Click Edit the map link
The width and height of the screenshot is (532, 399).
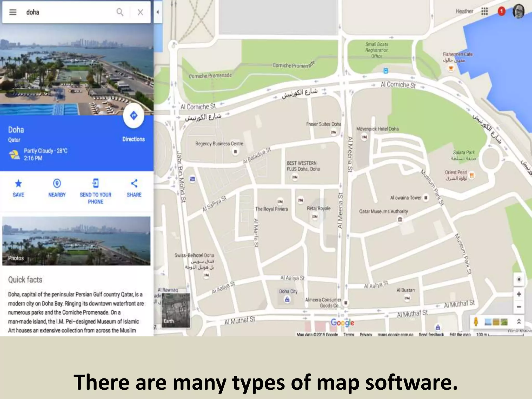(x=460, y=335)
